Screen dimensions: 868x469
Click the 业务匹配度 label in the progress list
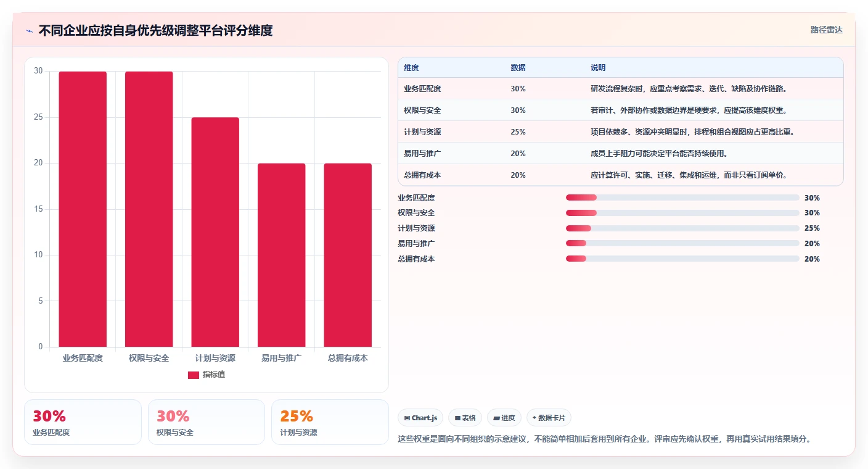pyautogui.click(x=416, y=198)
